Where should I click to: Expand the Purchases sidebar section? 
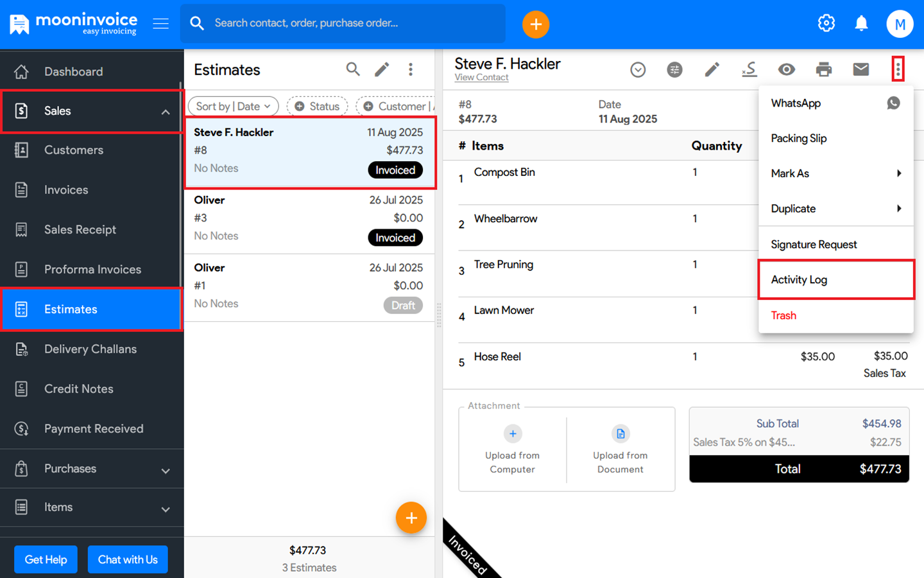(x=92, y=469)
